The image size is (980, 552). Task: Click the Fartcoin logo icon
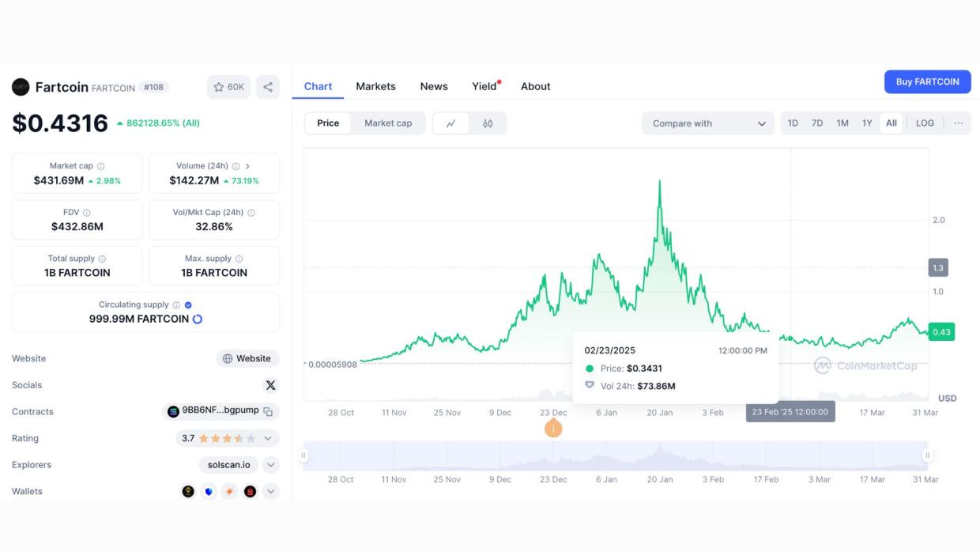21,87
